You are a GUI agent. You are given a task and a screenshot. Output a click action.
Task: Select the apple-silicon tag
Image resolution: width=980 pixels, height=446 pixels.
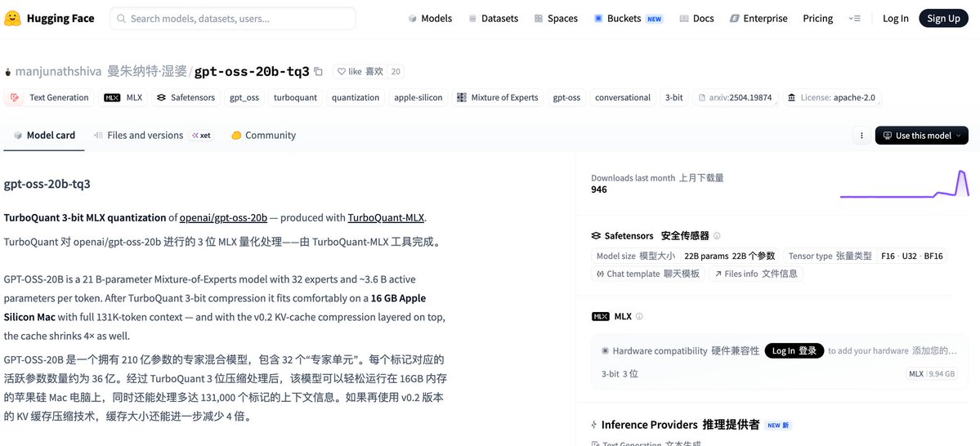418,97
